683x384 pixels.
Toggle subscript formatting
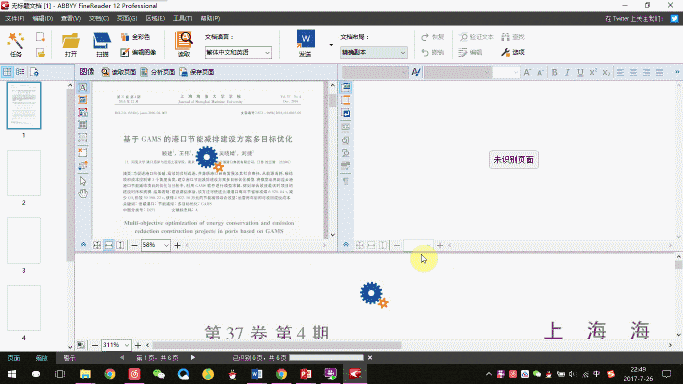[x=606, y=72]
